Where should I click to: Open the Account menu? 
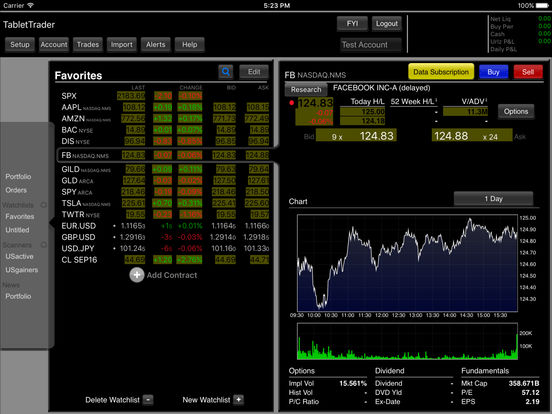click(x=54, y=45)
